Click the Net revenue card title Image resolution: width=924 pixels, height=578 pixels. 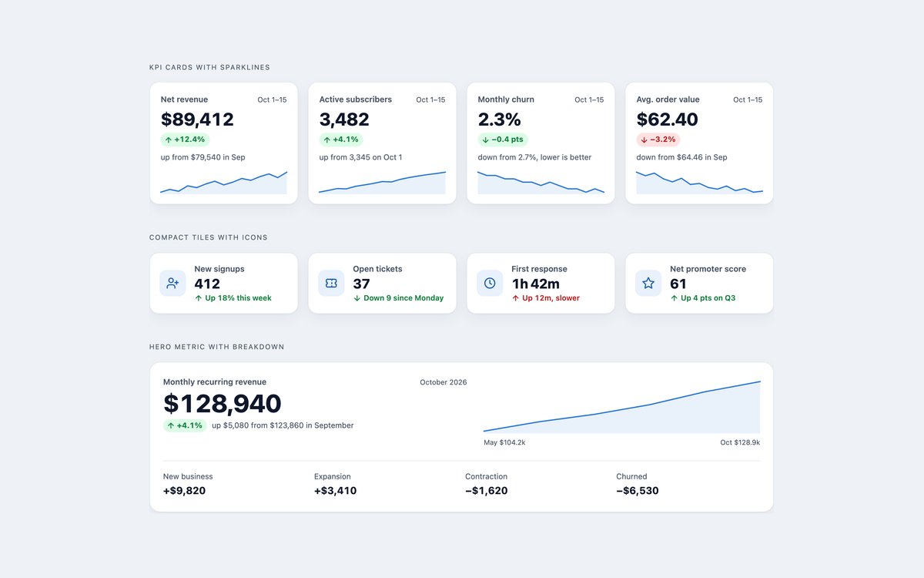click(x=184, y=99)
